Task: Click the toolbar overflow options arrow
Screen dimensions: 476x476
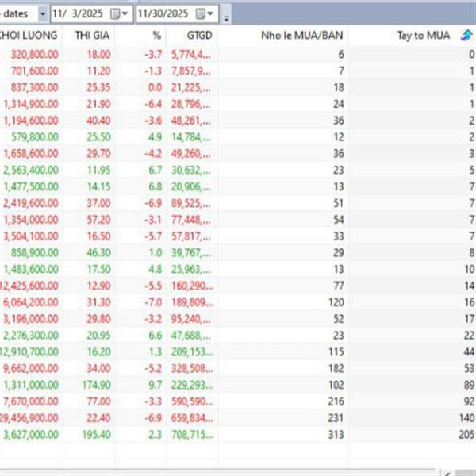Action: point(226,18)
